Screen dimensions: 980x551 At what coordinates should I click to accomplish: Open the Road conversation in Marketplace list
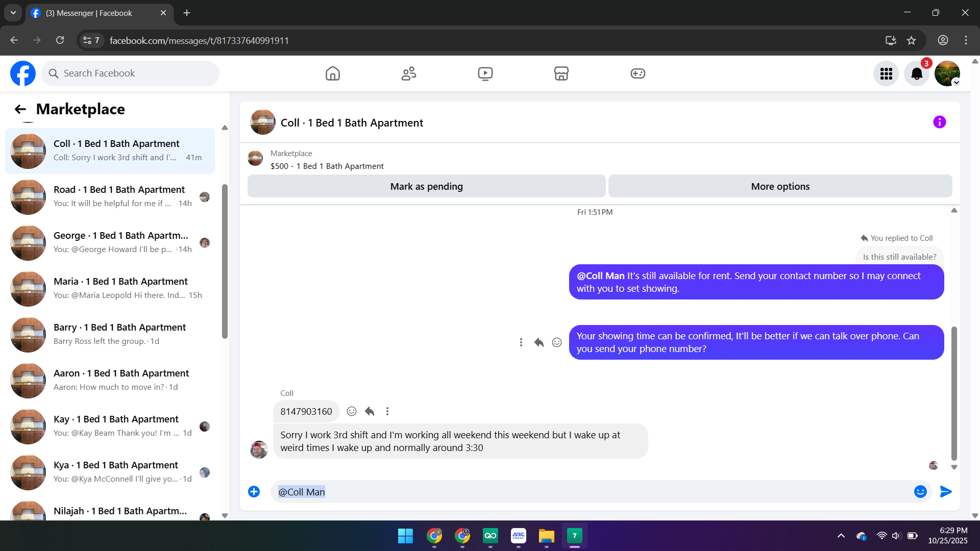(x=110, y=196)
